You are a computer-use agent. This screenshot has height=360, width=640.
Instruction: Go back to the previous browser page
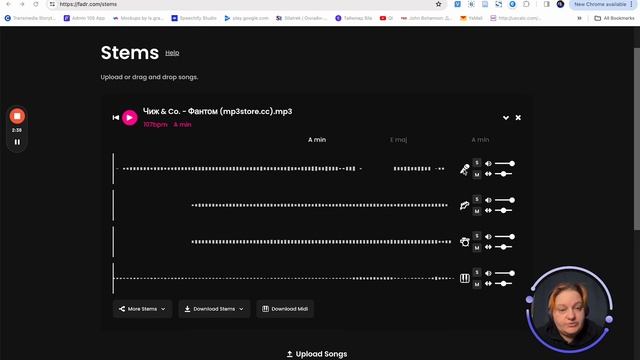pyautogui.click(x=9, y=4)
